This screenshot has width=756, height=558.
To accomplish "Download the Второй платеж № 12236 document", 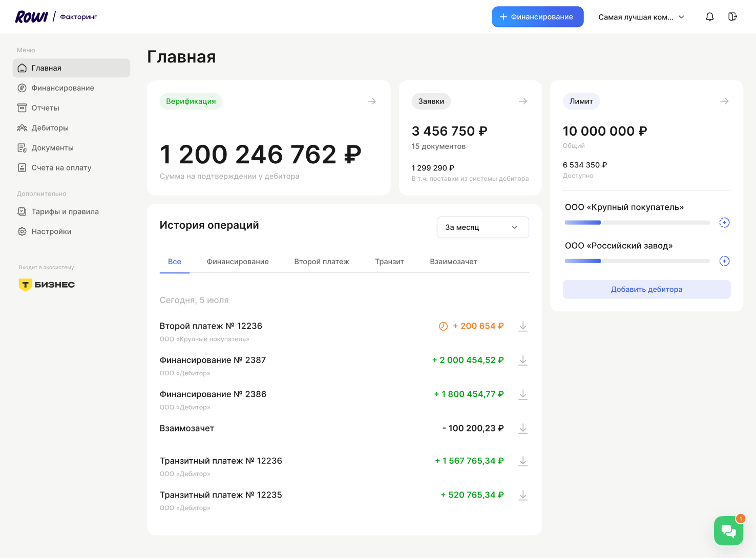I will (x=522, y=326).
